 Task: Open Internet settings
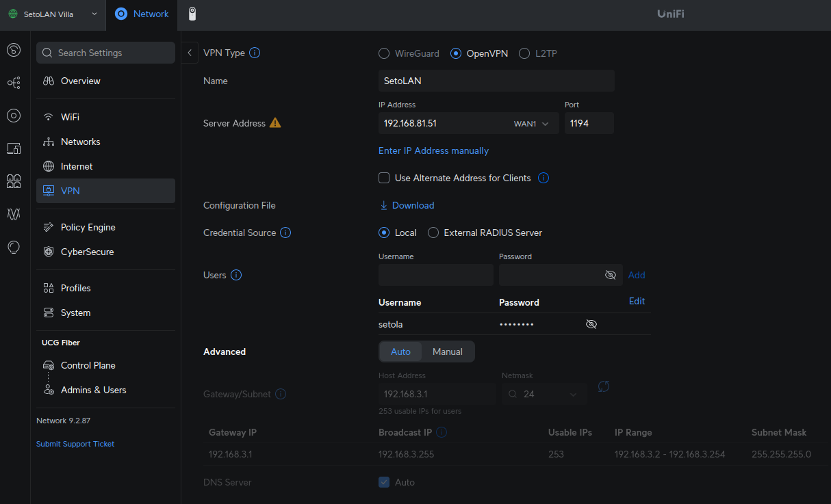pos(105,166)
